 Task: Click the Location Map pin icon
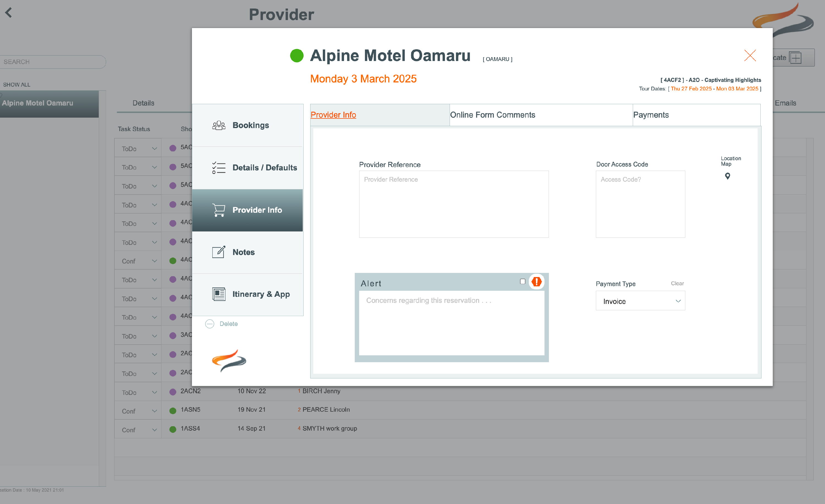[727, 176]
